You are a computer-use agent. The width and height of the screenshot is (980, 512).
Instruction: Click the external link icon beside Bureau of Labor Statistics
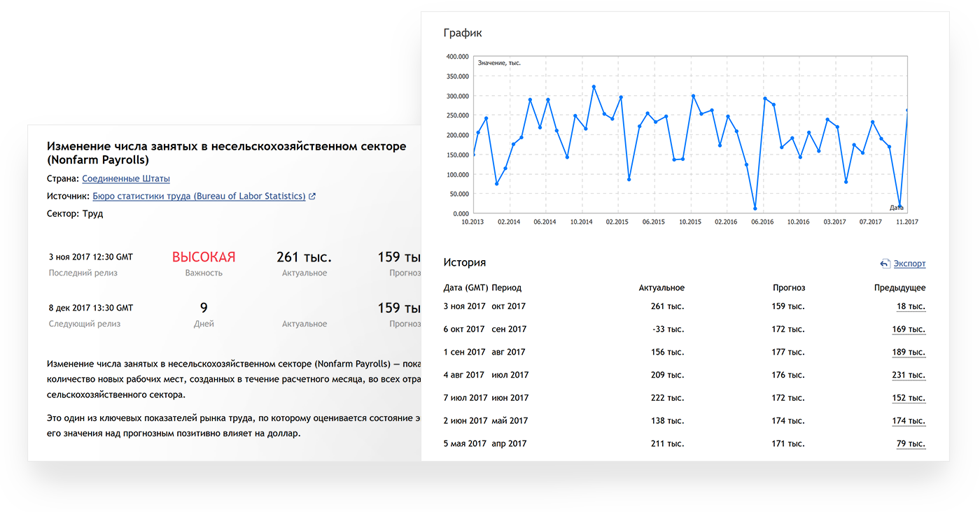[x=312, y=197]
